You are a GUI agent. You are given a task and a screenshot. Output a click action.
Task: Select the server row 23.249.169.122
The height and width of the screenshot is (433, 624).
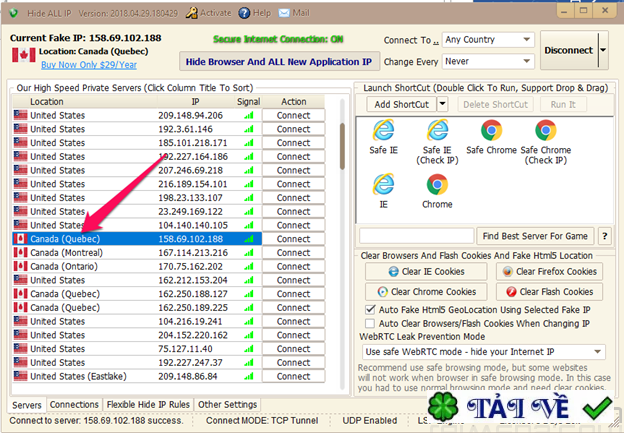pyautogui.click(x=137, y=211)
